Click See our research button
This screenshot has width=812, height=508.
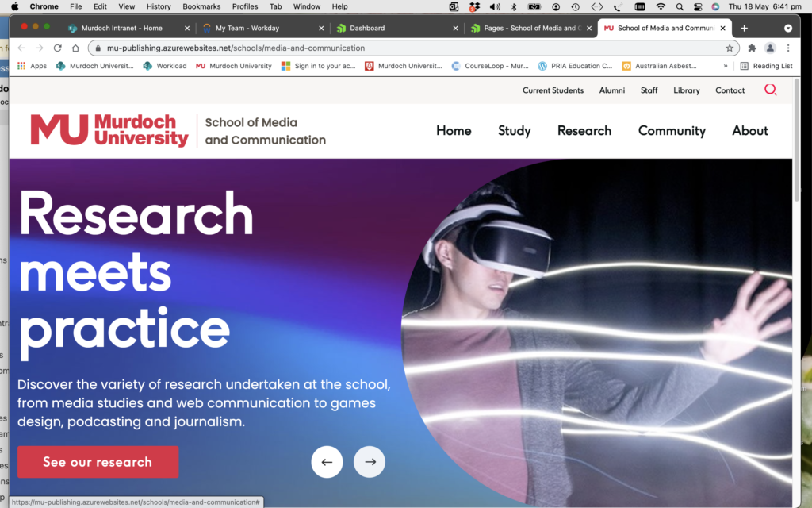click(98, 462)
